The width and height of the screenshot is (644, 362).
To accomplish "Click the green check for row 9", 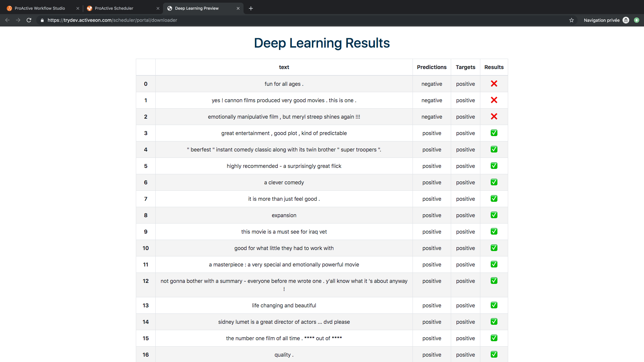I will tap(494, 232).
